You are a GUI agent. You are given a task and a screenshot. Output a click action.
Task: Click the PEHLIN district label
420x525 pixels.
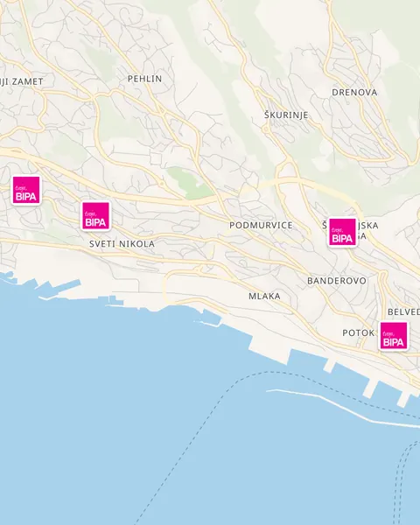144,79
